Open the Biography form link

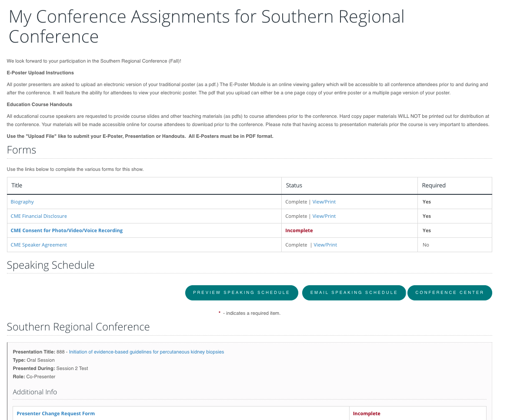(22, 202)
